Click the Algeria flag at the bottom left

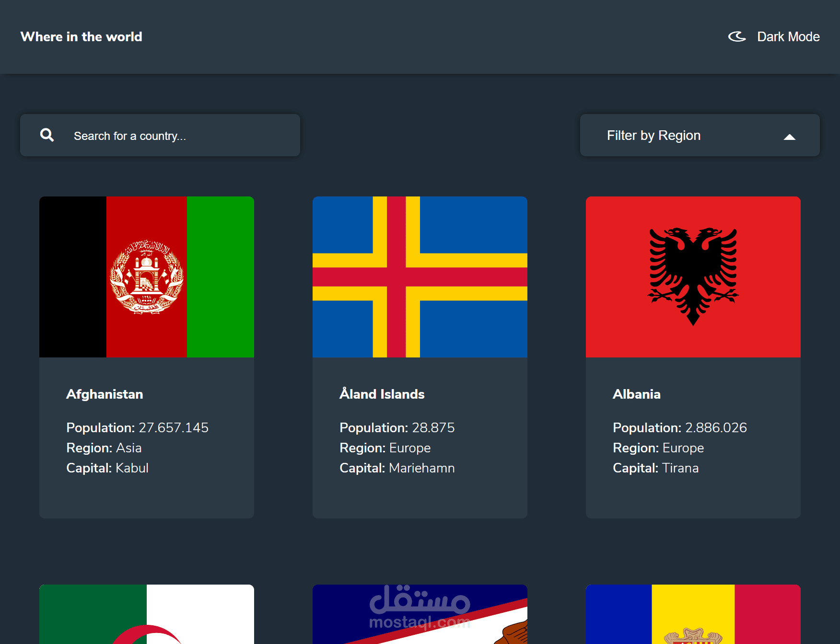point(146,618)
